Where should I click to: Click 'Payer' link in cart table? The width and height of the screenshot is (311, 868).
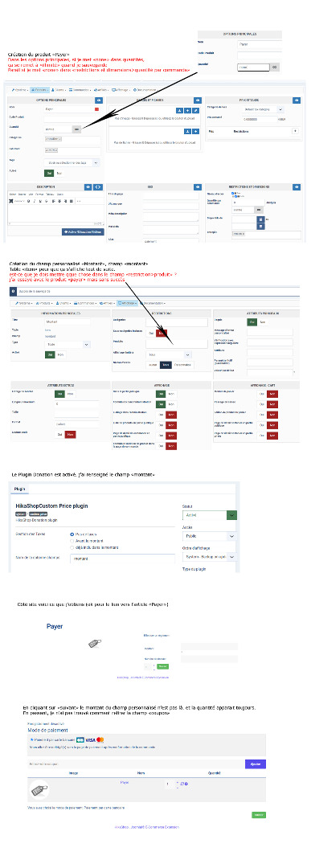(x=125, y=782)
